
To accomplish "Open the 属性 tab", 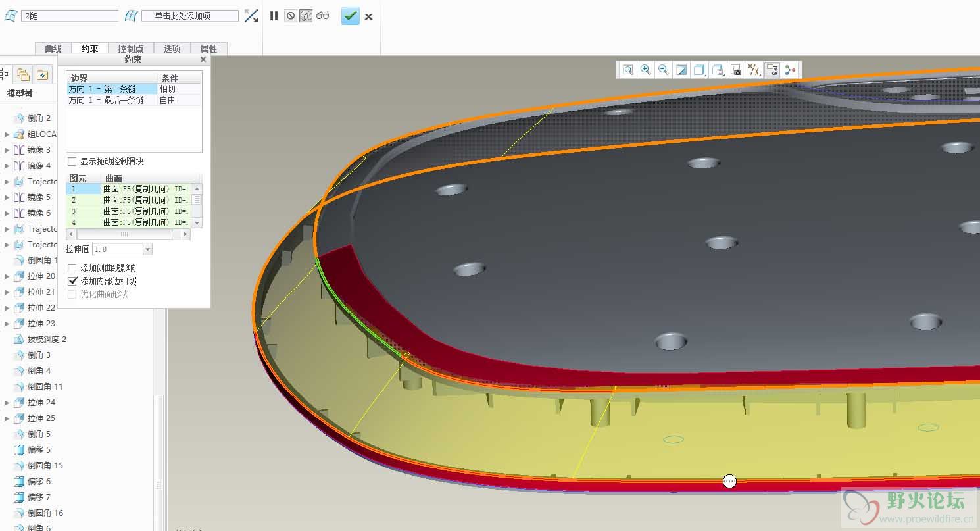I will coord(208,49).
